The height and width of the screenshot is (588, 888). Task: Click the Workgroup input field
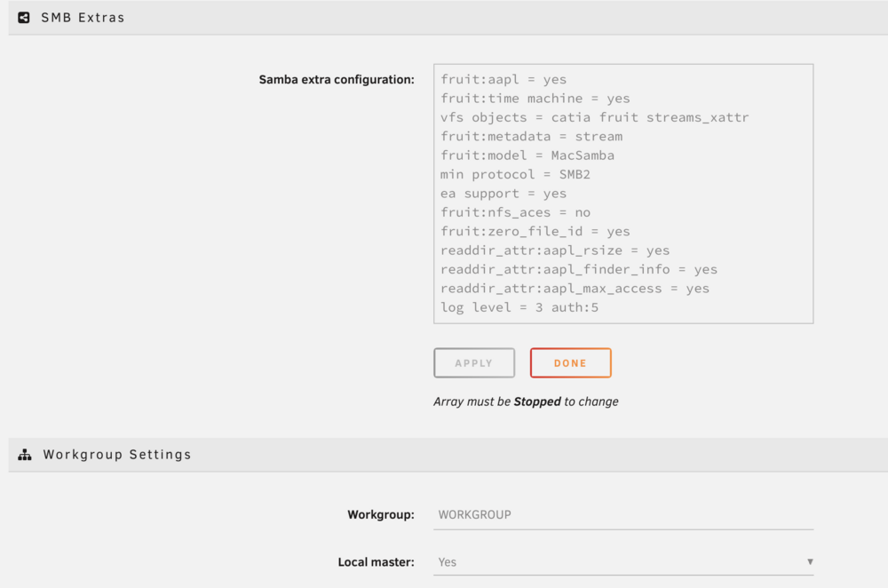(623, 514)
